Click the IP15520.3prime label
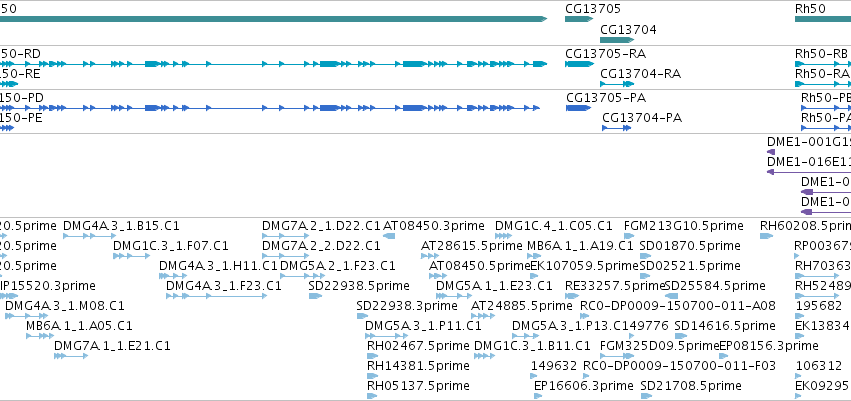Screen dimensions: 851x401 [48, 286]
